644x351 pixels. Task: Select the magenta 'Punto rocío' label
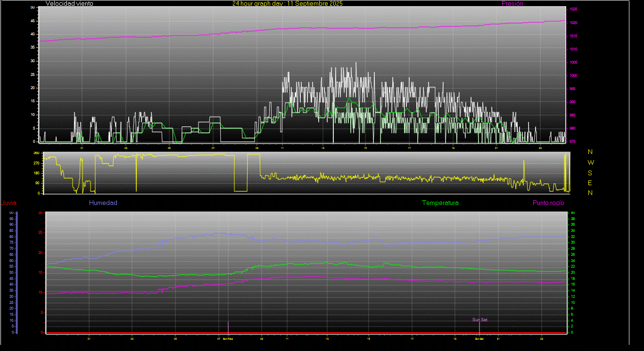[x=548, y=203]
